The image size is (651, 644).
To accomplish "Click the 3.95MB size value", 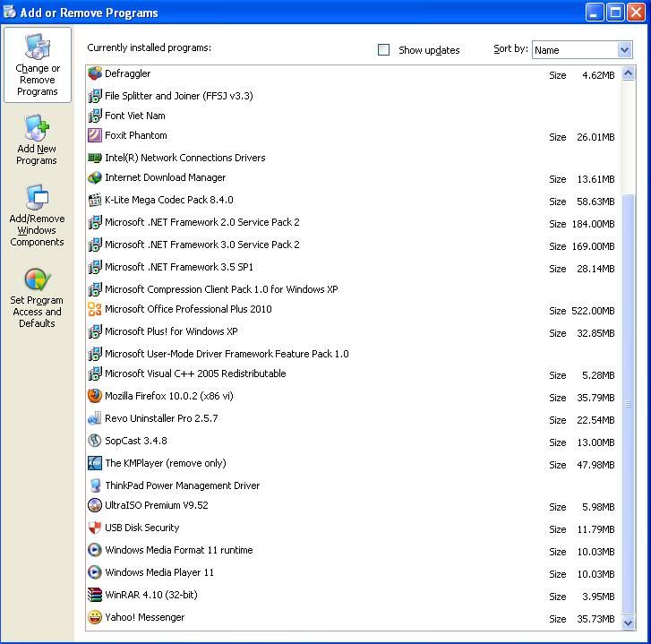I will (598, 597).
